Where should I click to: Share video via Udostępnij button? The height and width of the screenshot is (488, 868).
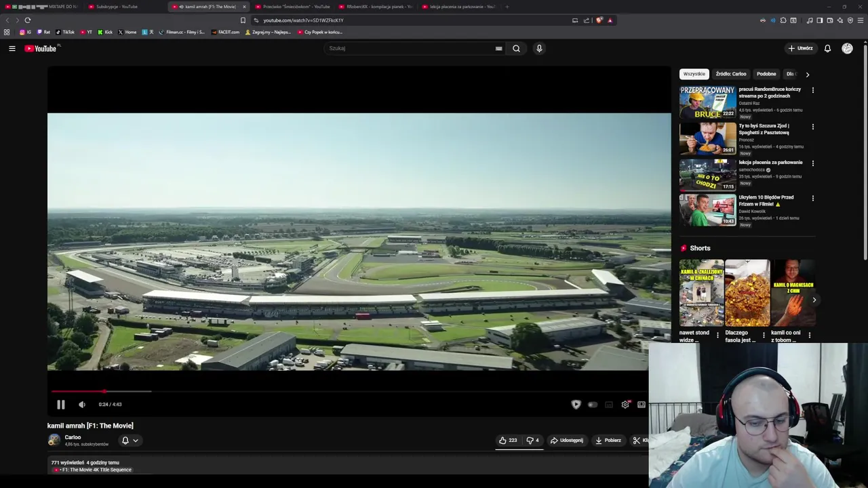[x=567, y=441]
